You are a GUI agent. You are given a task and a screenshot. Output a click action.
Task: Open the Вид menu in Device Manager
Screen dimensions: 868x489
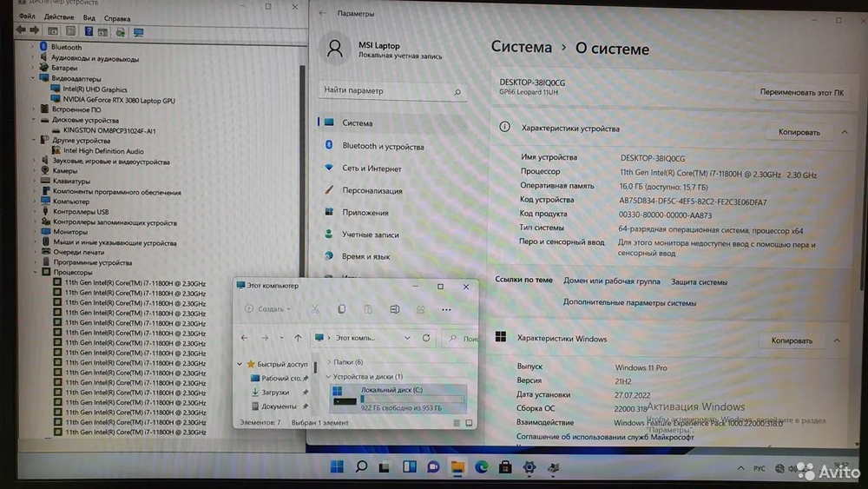[89, 17]
